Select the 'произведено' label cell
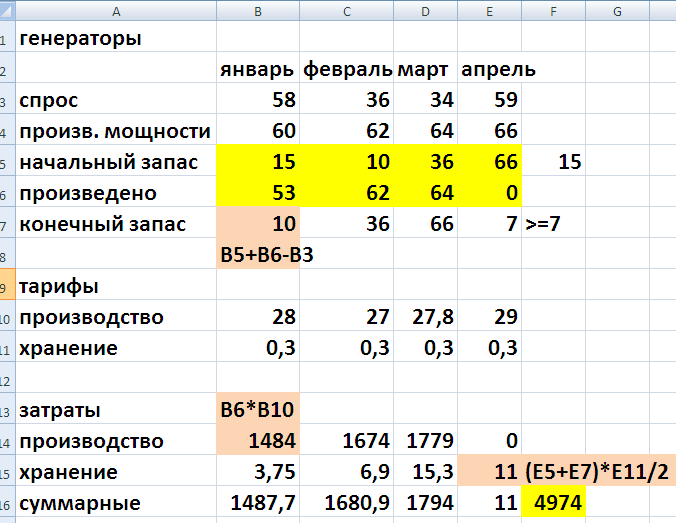 click(x=116, y=193)
